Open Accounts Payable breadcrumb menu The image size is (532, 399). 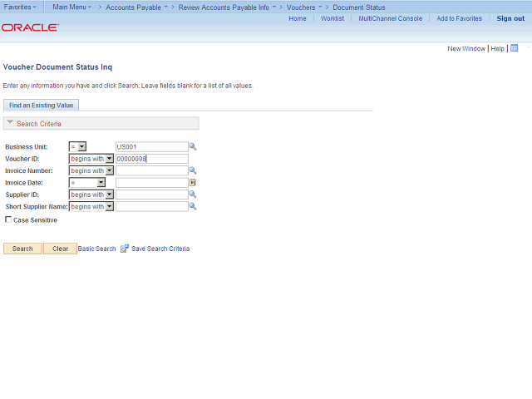(x=136, y=7)
